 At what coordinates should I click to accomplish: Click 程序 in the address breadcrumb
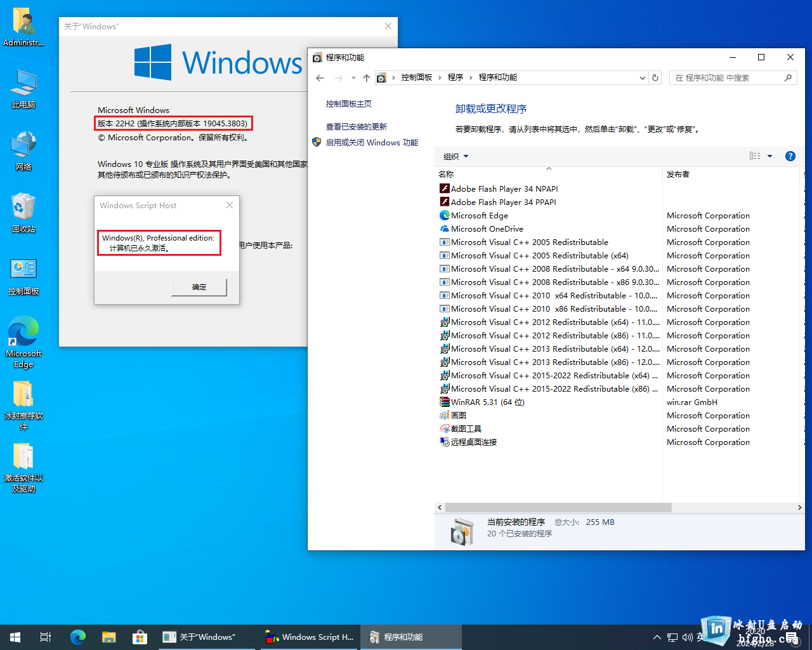pyautogui.click(x=455, y=77)
